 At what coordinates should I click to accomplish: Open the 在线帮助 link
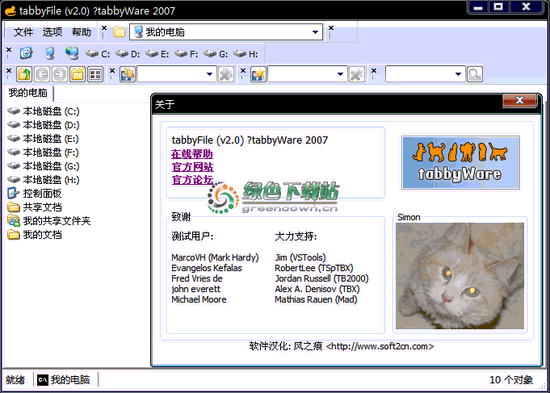[192, 154]
